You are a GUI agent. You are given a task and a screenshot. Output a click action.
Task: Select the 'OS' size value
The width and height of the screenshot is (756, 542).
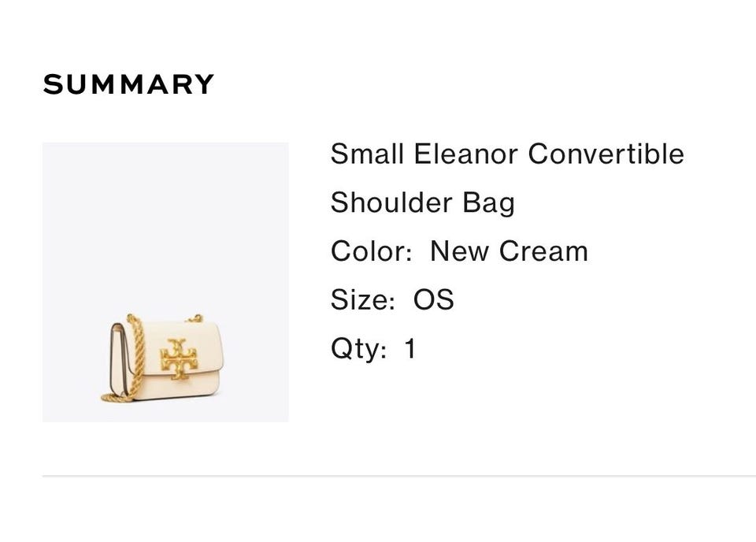(x=434, y=300)
